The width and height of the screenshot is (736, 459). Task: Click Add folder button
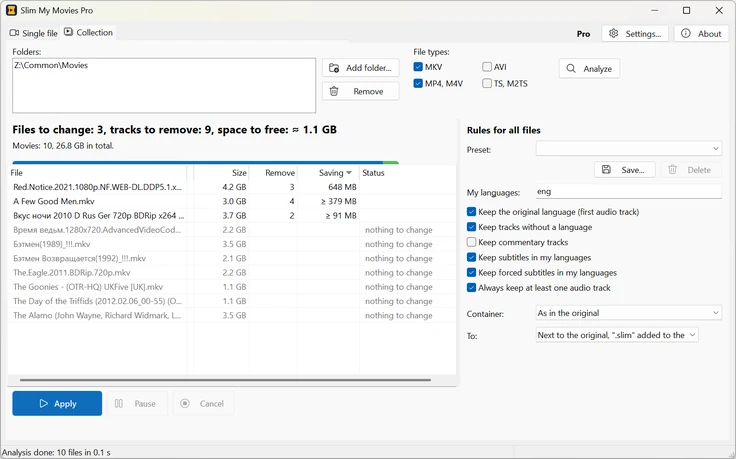(360, 68)
